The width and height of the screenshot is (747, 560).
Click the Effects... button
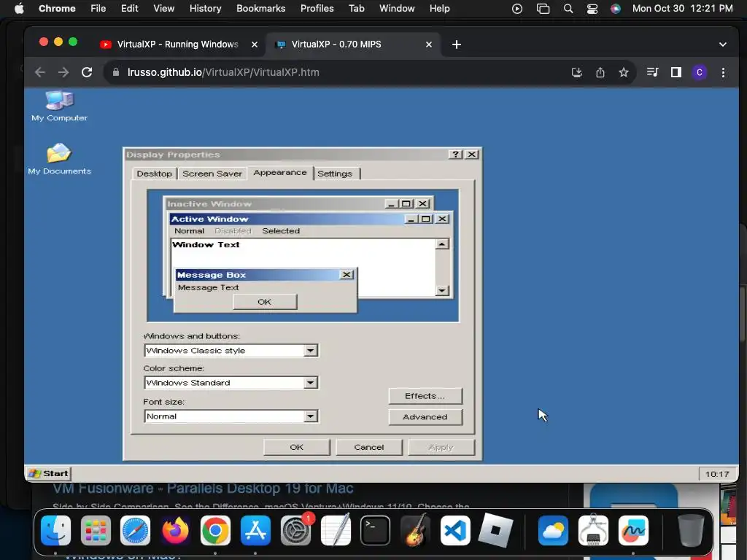tap(425, 396)
